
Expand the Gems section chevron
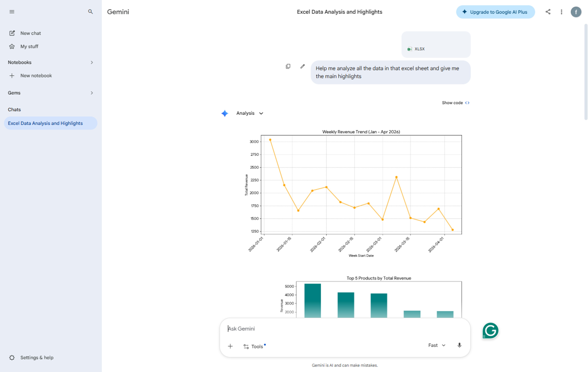92,93
